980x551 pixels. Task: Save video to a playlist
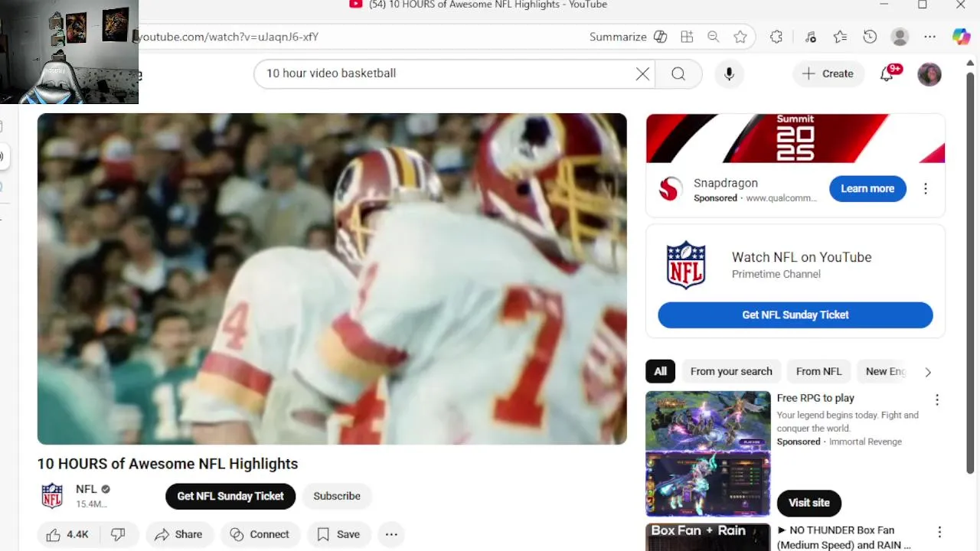(x=338, y=534)
